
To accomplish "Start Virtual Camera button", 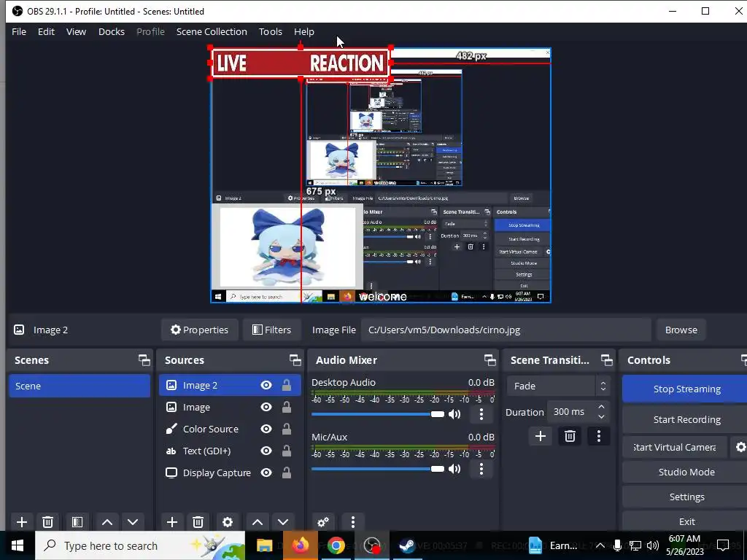I will coord(675,447).
